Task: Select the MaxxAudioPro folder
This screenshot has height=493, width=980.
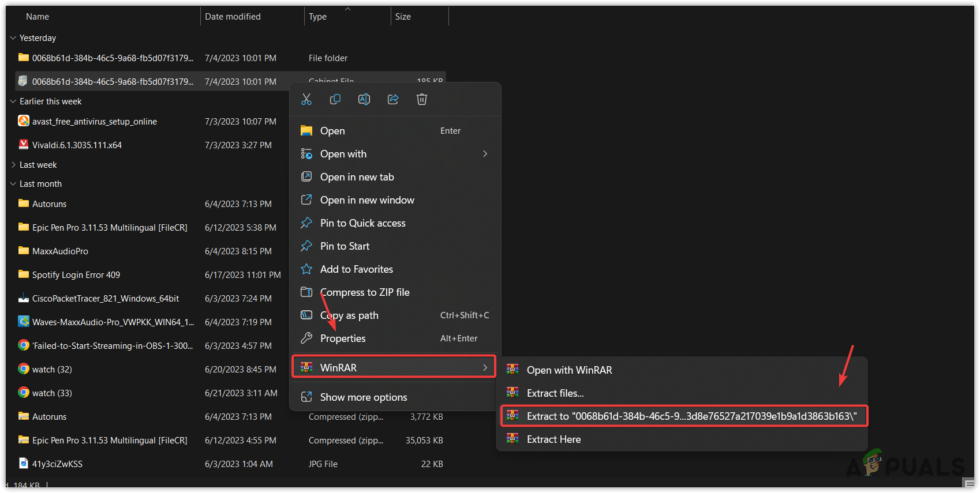Action: tap(60, 251)
